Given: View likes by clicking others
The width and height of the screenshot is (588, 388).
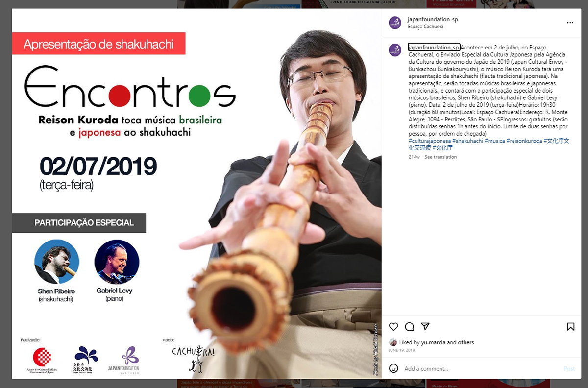Looking at the screenshot, I should coord(466,342).
